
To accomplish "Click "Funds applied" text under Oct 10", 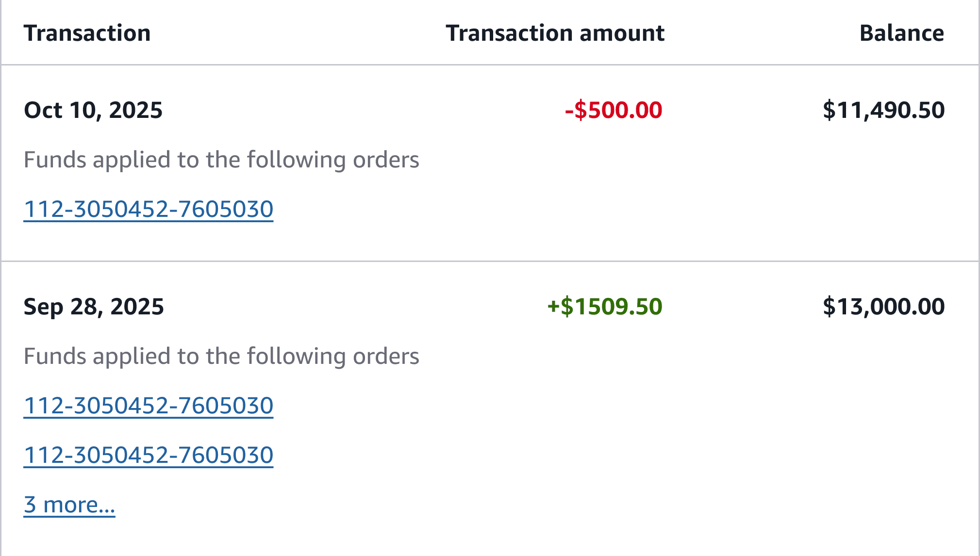I will (x=221, y=160).
